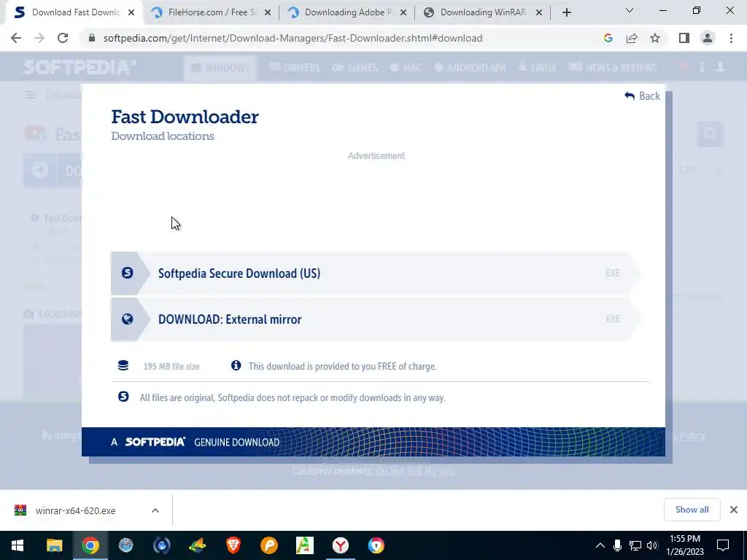Open the Chrome profile menu

pyautogui.click(x=708, y=38)
